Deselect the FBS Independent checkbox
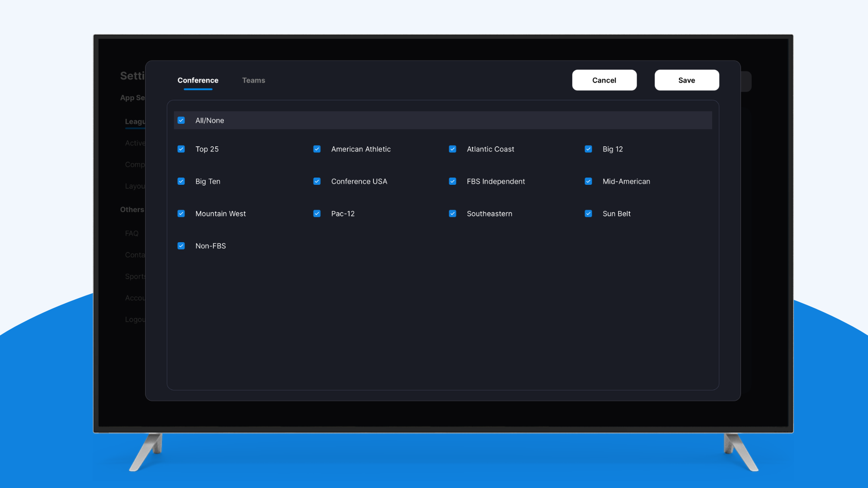 453,181
